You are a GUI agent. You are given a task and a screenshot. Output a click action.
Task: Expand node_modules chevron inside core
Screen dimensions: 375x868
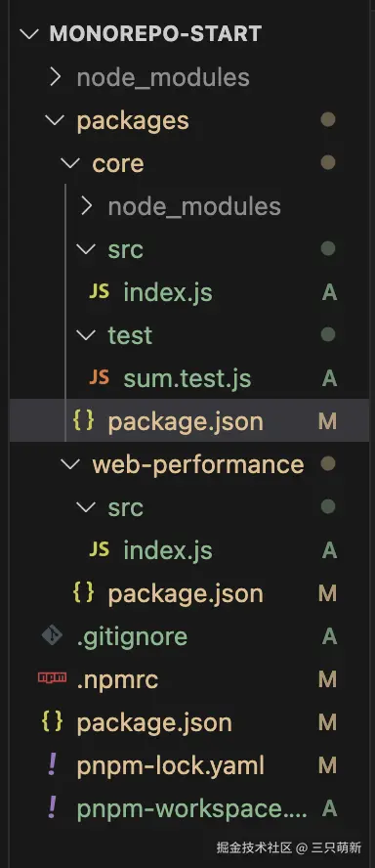point(86,206)
